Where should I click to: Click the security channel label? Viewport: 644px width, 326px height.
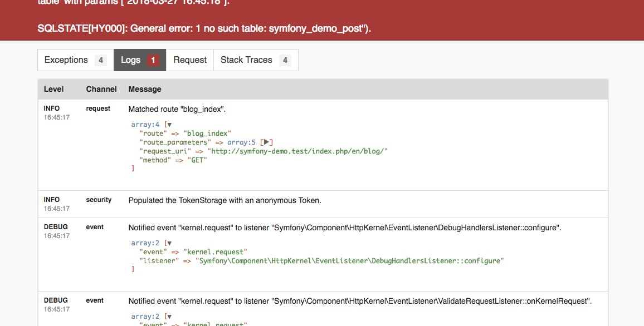(99, 200)
